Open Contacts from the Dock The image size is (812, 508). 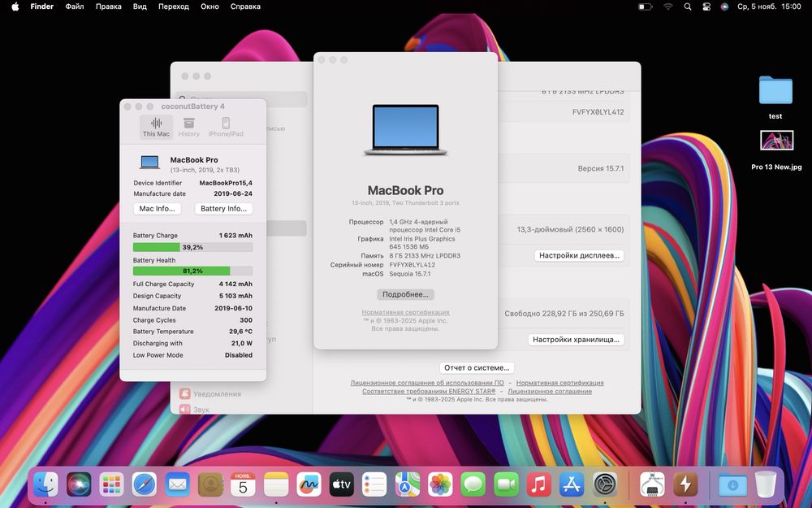coord(210,484)
